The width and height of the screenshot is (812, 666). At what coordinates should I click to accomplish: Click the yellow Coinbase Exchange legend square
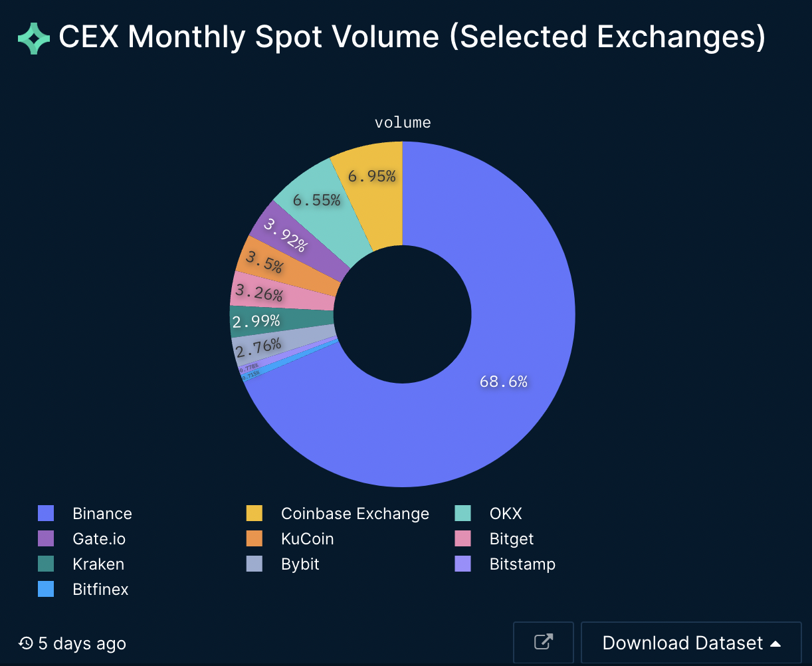(x=254, y=513)
